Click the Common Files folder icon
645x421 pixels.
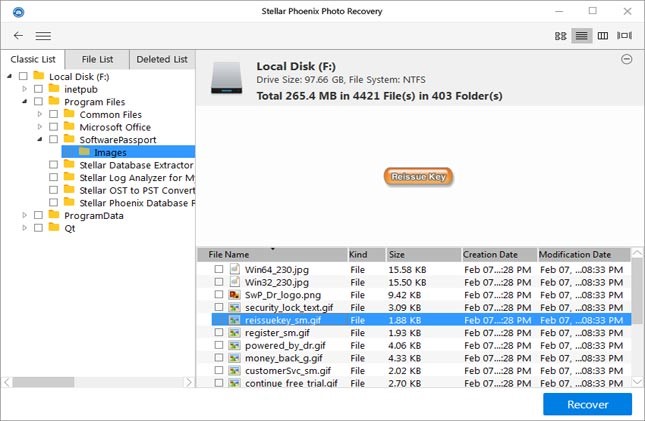pos(69,113)
